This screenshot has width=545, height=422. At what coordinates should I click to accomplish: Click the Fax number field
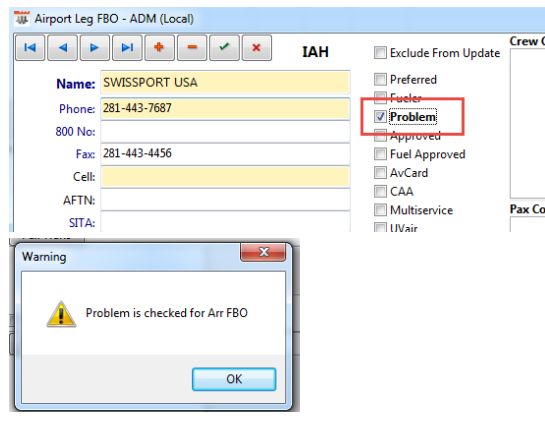225,153
